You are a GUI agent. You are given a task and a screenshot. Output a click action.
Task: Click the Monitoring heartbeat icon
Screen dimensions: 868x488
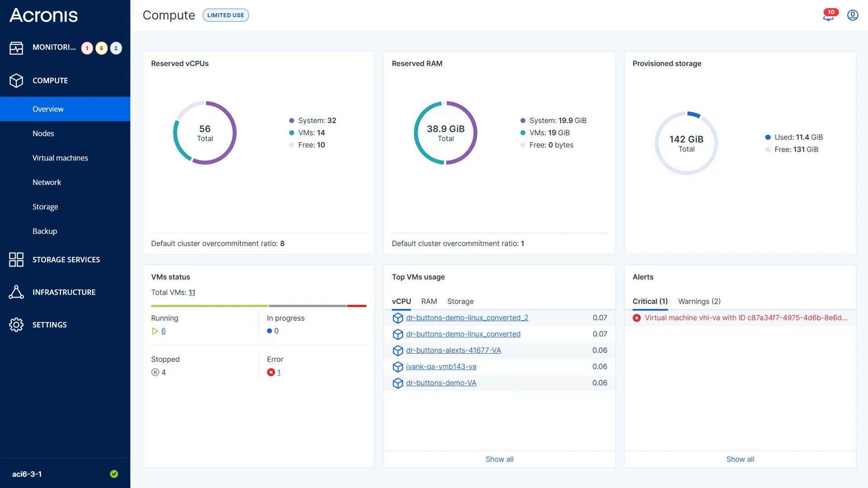coord(16,48)
